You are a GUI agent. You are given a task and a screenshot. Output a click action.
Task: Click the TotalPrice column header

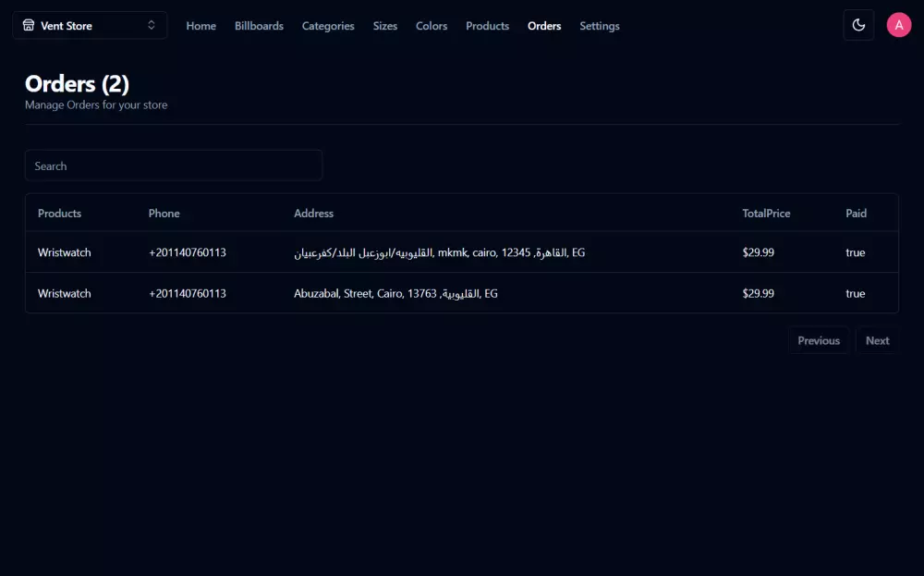[x=766, y=214]
